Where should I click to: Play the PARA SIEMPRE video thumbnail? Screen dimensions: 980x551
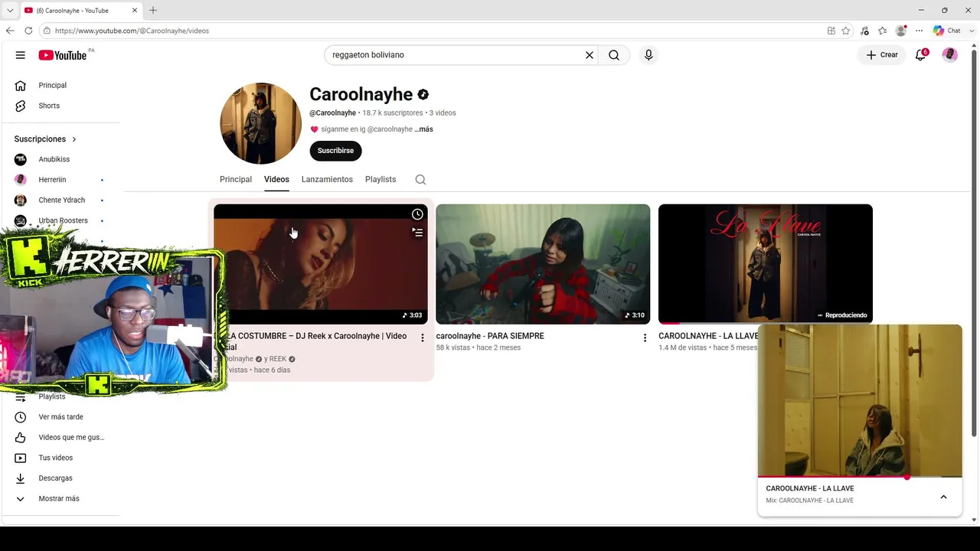[x=543, y=264]
